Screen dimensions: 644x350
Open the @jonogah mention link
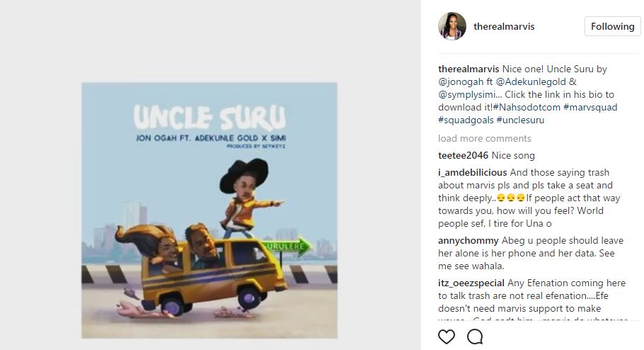point(461,82)
